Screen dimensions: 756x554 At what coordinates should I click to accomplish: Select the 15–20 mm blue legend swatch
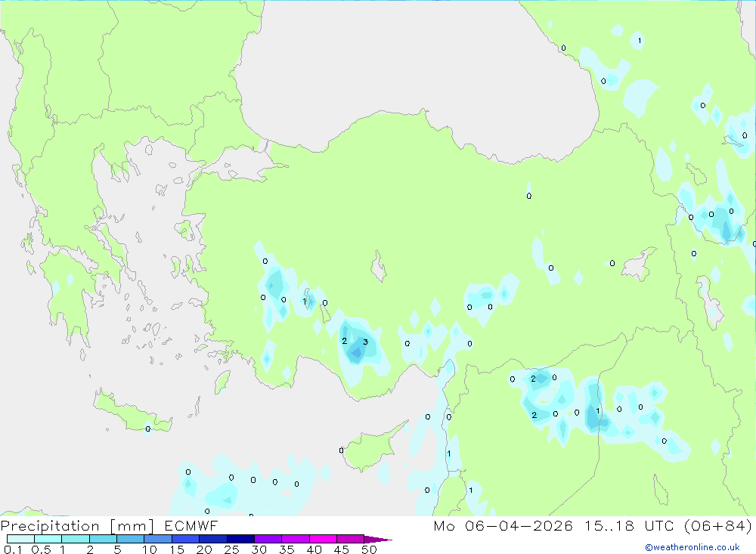pos(186,539)
